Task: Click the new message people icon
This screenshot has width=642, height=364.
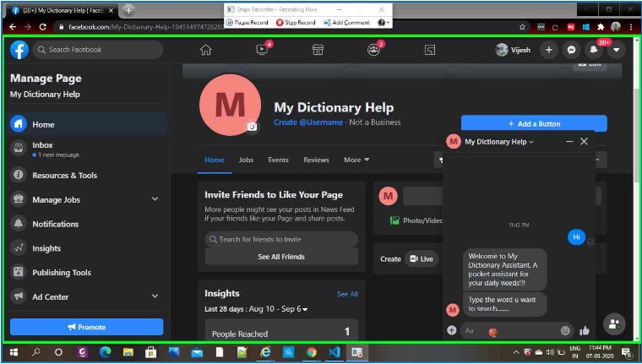Action: pyautogui.click(x=614, y=323)
